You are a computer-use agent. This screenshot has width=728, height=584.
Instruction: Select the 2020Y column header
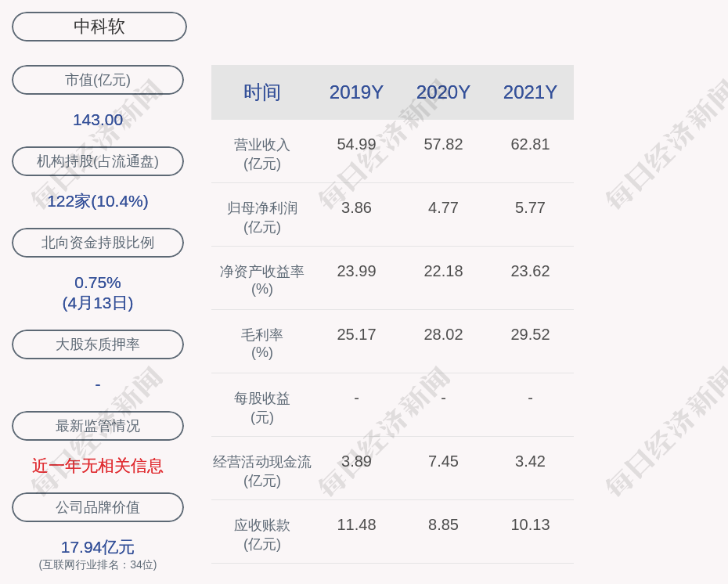coord(443,92)
